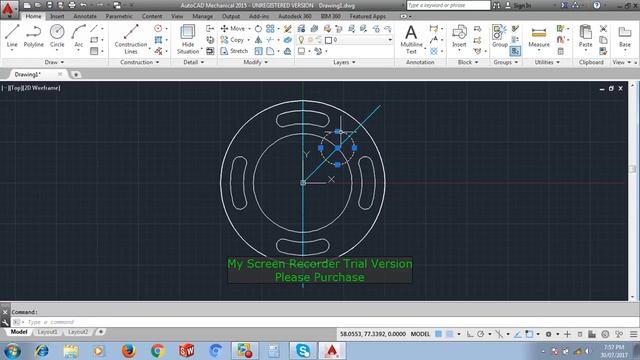
Task: Expand the Layers panel dropdown
Action: click(344, 62)
